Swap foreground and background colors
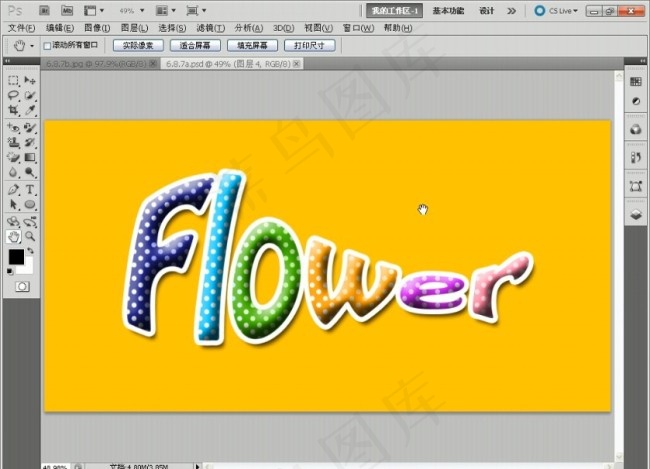Screen dimensions: 650x469 pos(30,251)
